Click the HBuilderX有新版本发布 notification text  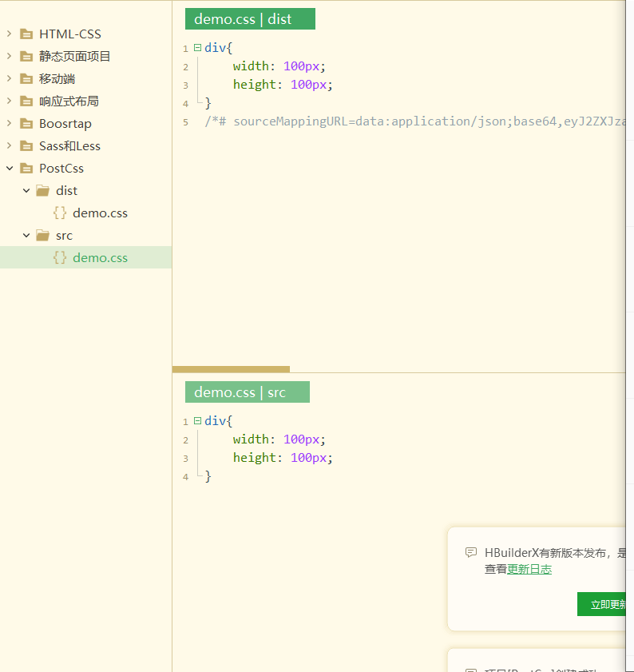tap(555, 552)
